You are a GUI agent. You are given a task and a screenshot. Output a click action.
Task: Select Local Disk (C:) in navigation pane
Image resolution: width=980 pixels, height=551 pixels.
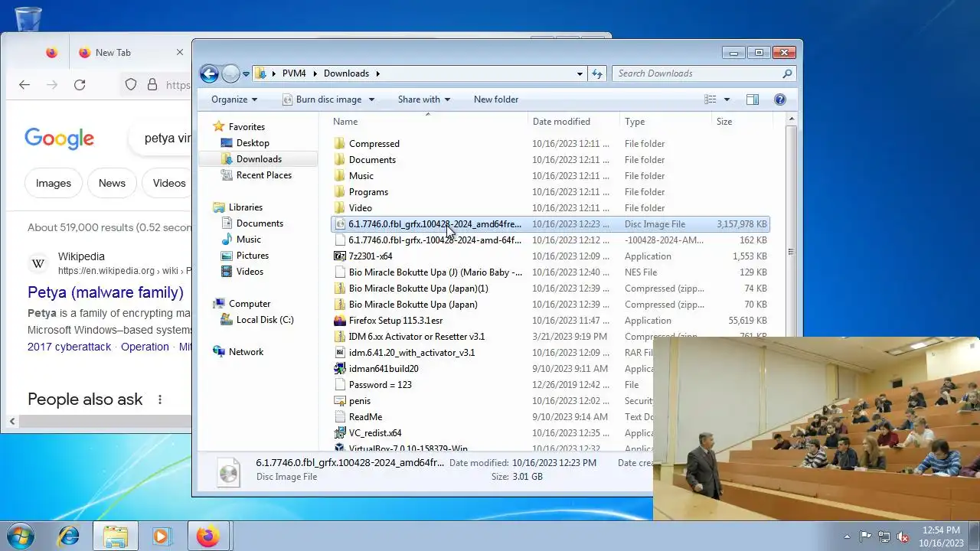click(x=265, y=320)
